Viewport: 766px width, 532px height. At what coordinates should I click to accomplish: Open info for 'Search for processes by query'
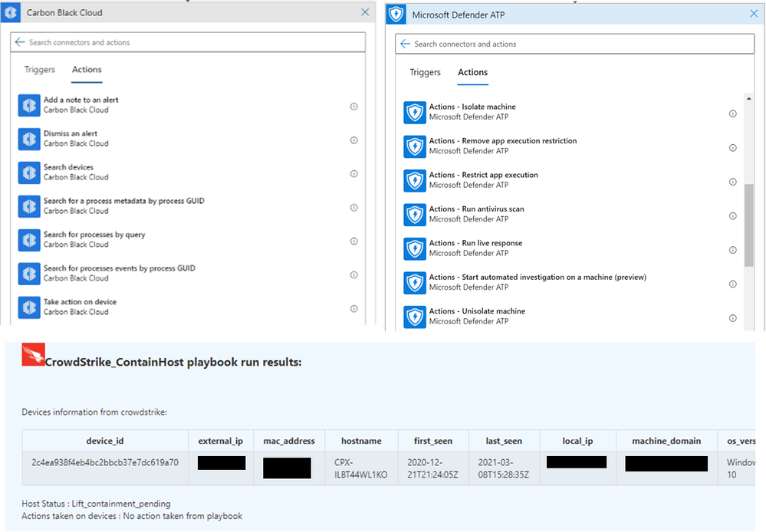point(354,241)
